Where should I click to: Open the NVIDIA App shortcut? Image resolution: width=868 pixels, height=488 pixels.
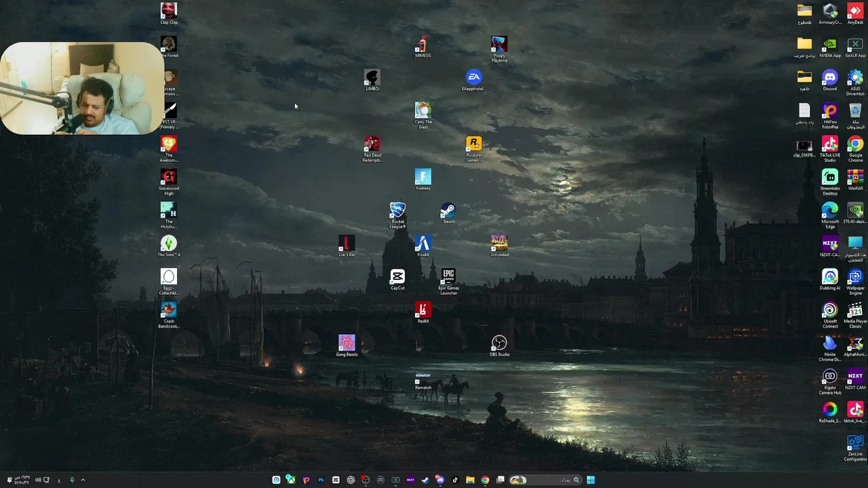830,46
